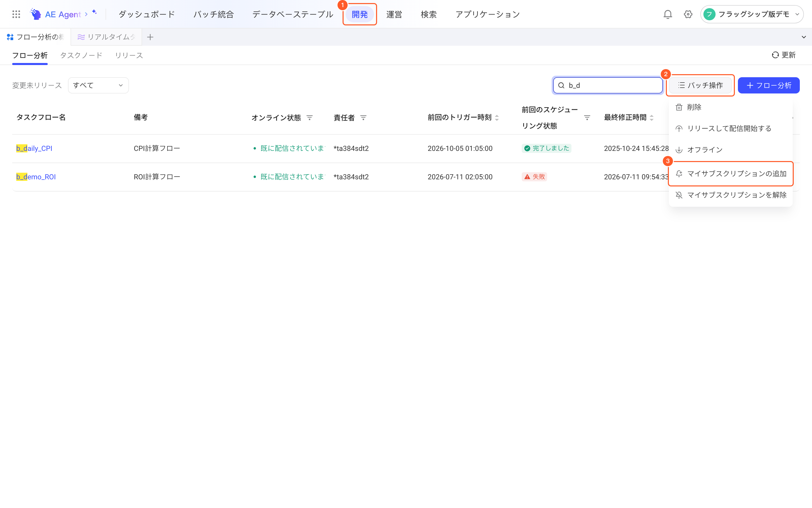Add a new tab with plus icon
812x508 pixels.
pyautogui.click(x=150, y=37)
